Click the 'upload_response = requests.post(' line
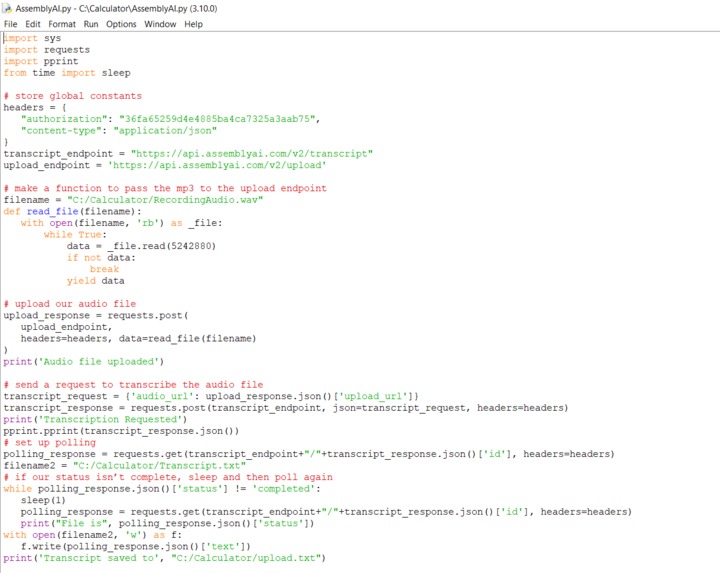 pyautogui.click(x=96, y=315)
